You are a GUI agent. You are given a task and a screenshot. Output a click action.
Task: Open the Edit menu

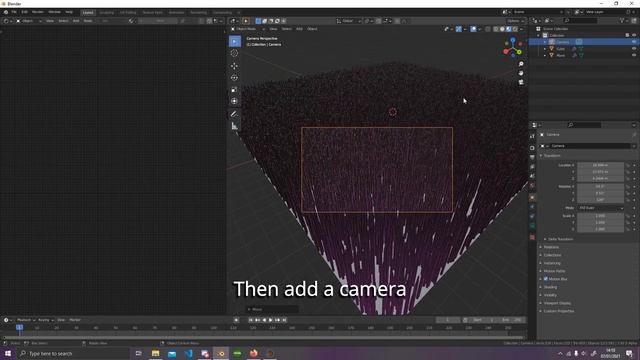24,12
